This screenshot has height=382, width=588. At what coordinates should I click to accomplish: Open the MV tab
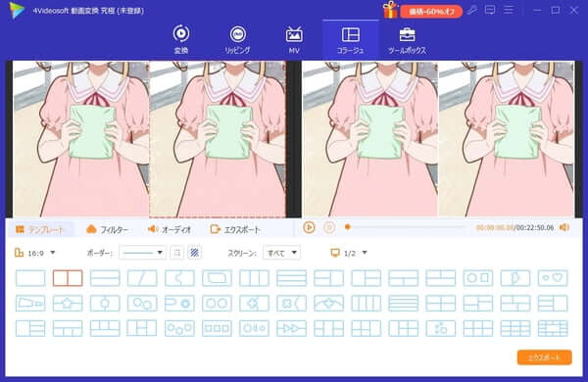[294, 40]
